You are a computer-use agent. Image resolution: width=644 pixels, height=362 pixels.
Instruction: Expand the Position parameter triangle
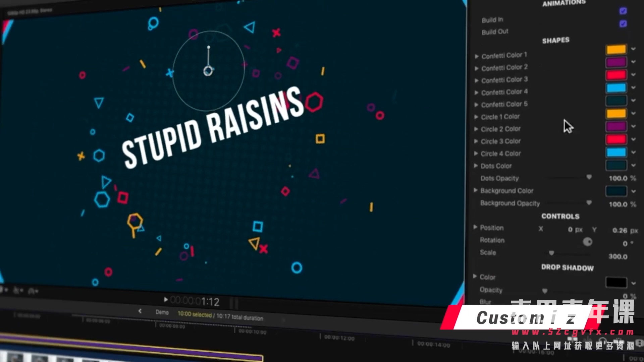click(x=475, y=227)
